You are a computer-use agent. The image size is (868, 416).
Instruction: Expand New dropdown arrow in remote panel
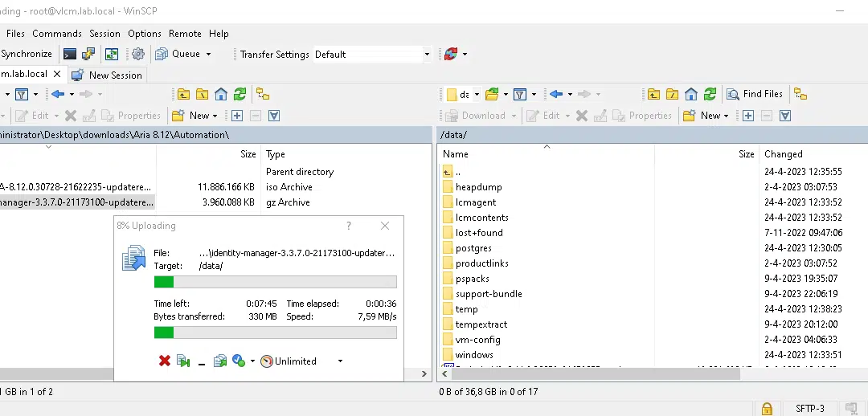click(727, 116)
